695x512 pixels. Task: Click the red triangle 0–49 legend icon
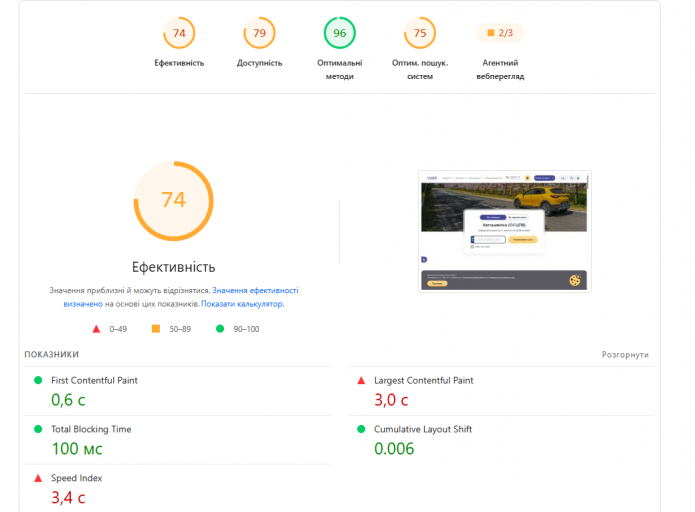point(96,329)
